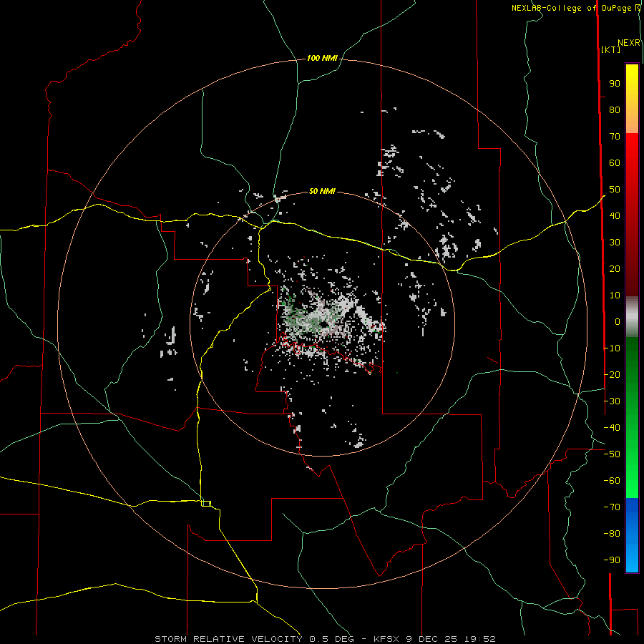Click the 40 value on the velocity scale

615,215
